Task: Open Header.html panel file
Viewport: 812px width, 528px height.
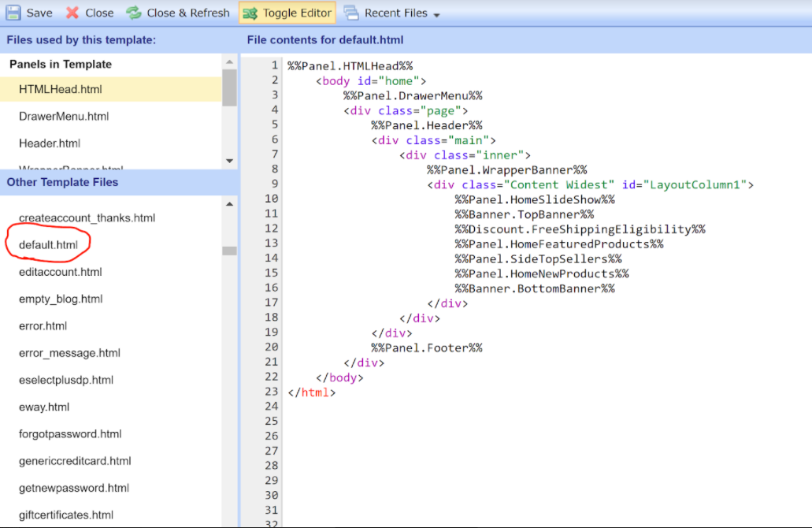Action: [x=50, y=143]
